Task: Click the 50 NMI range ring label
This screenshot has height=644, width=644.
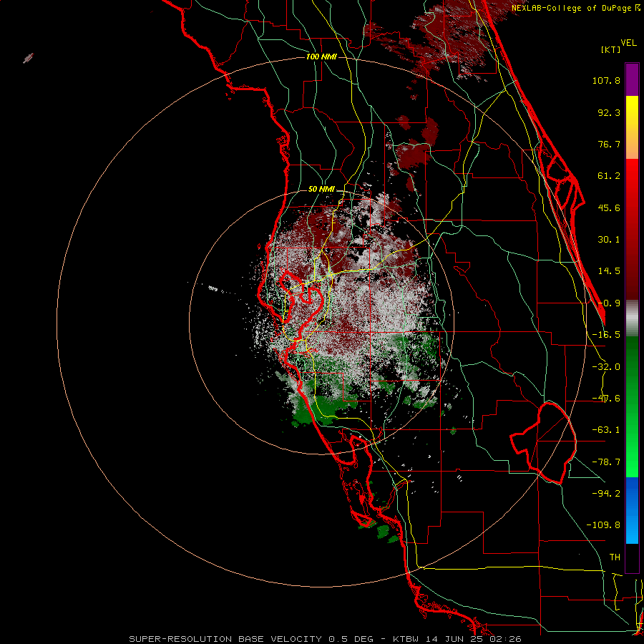Action: (321, 190)
